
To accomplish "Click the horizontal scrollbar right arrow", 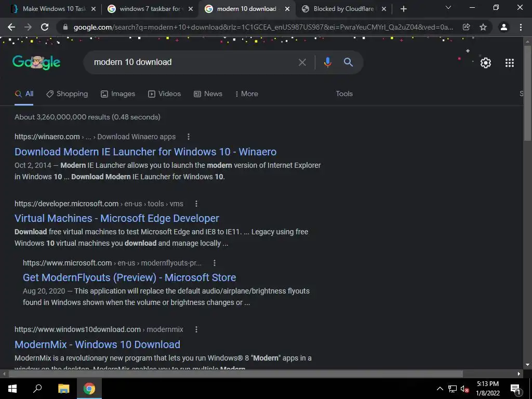I will (x=519, y=374).
